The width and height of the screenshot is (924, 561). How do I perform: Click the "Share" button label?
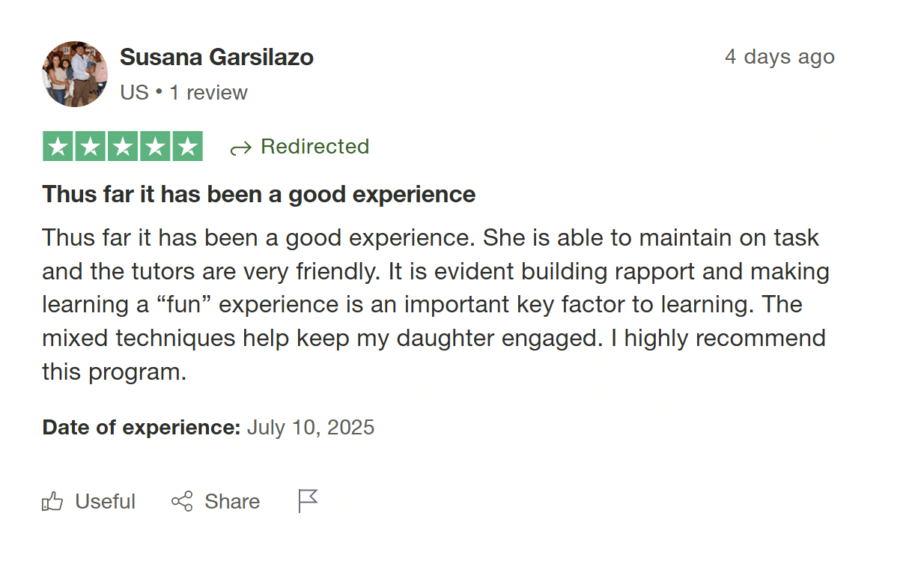coord(232,501)
